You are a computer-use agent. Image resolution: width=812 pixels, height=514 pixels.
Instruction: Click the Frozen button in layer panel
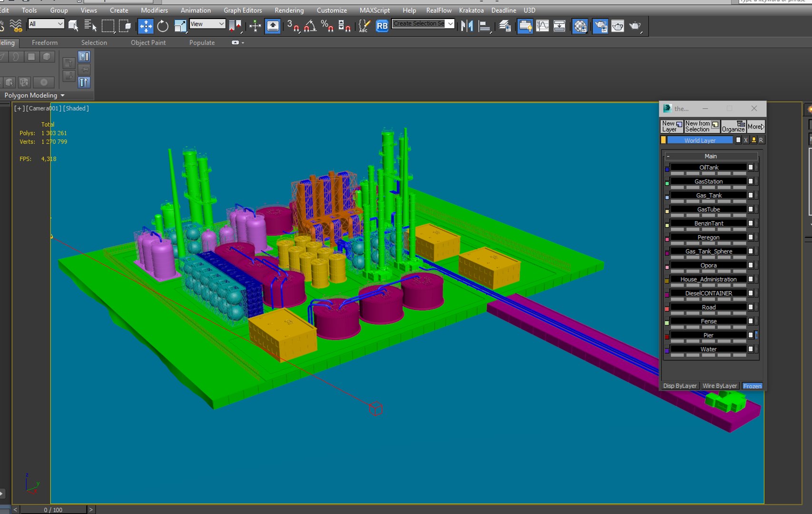click(x=752, y=386)
